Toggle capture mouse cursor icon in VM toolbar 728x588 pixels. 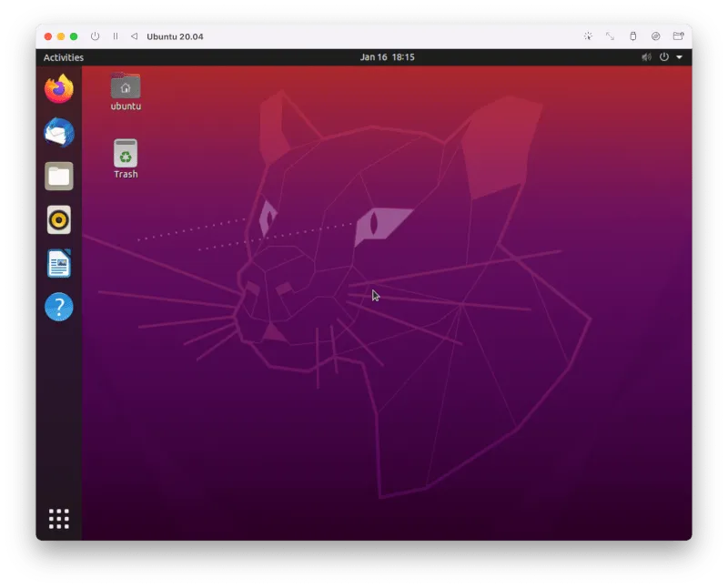(588, 36)
